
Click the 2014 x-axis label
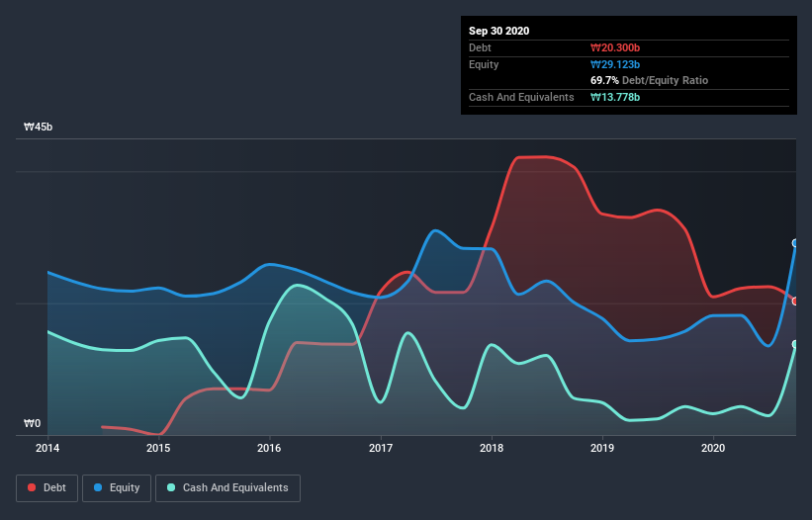[x=47, y=448]
